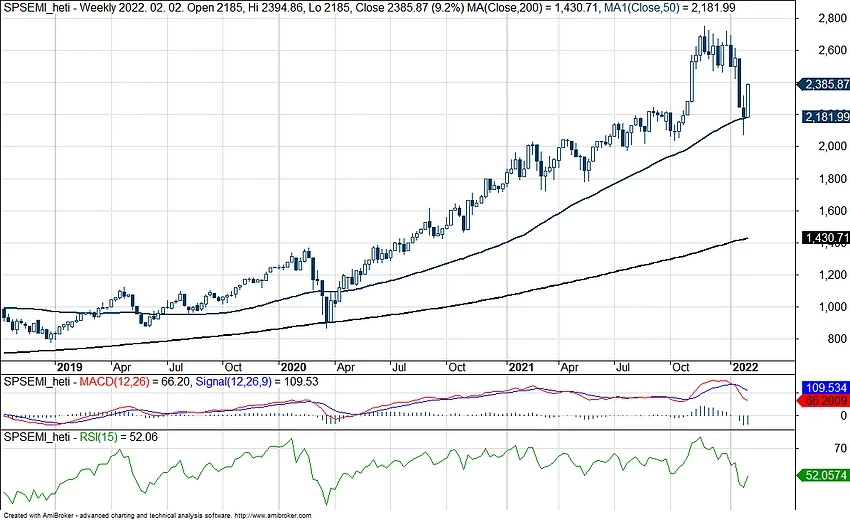
Task: Click the 800 price axis label
Action: pyautogui.click(x=837, y=339)
